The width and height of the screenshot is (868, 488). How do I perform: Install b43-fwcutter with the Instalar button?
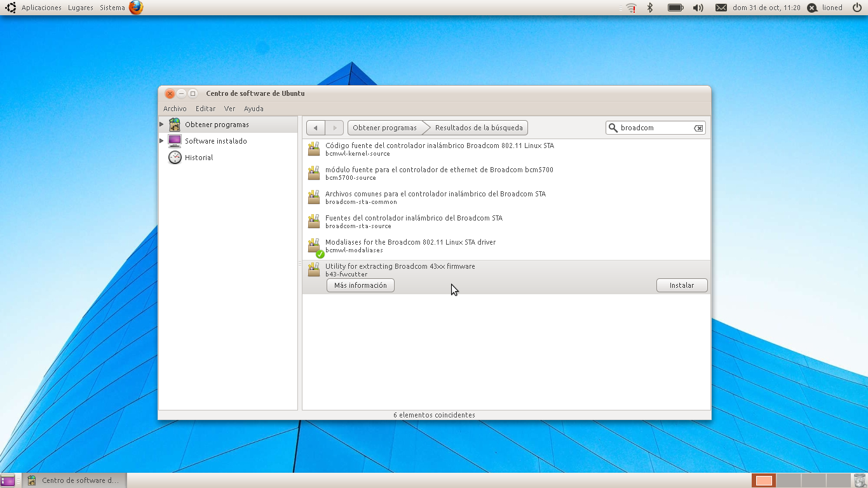click(x=682, y=285)
